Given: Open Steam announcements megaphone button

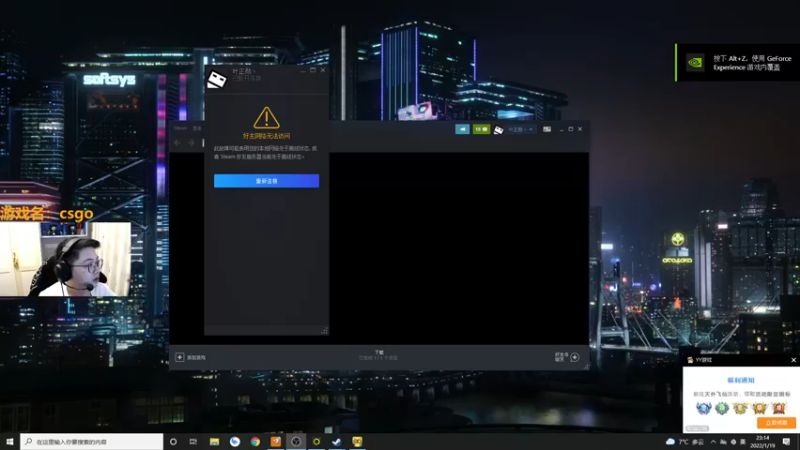Looking at the screenshot, I should (x=462, y=129).
